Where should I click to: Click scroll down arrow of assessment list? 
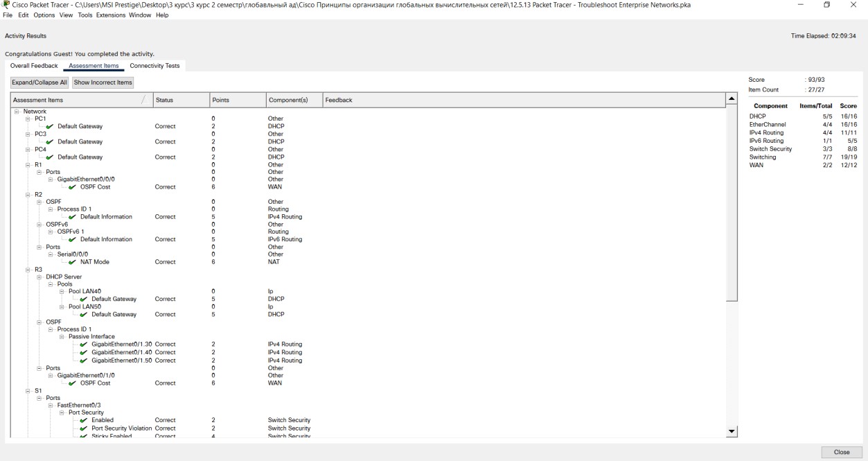coord(731,432)
